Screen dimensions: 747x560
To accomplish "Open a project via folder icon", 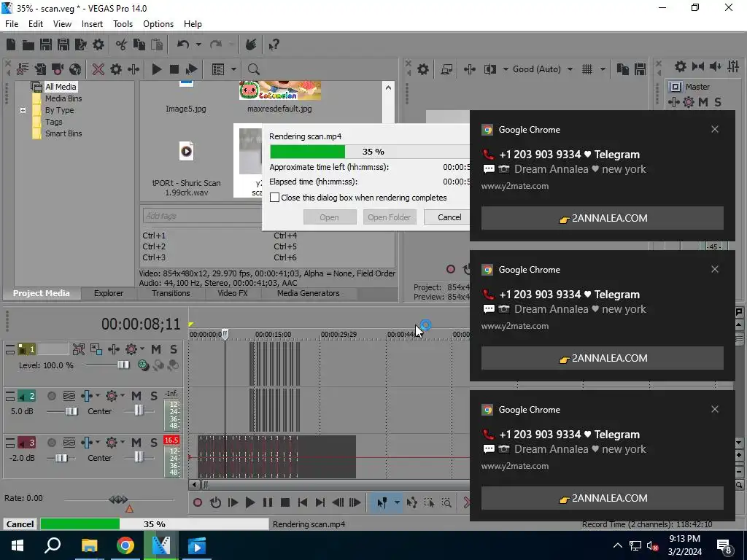I will (28, 44).
